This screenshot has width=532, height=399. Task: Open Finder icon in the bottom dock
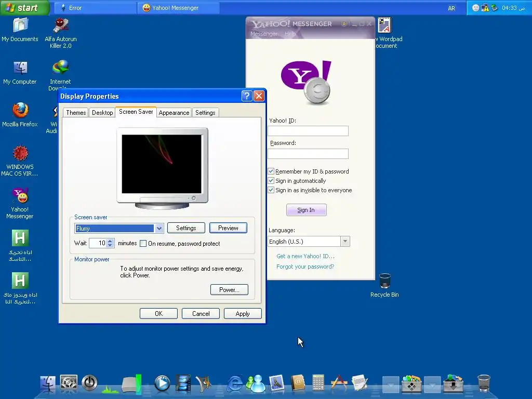point(47,384)
